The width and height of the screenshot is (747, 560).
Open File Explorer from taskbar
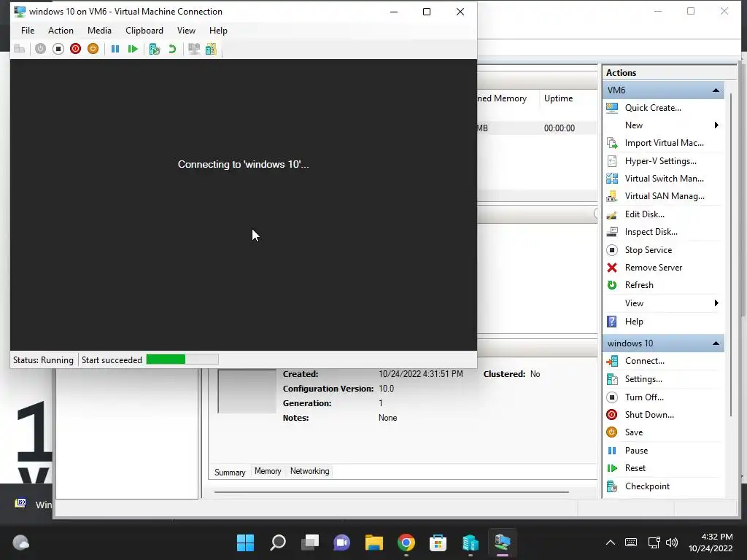(x=374, y=542)
